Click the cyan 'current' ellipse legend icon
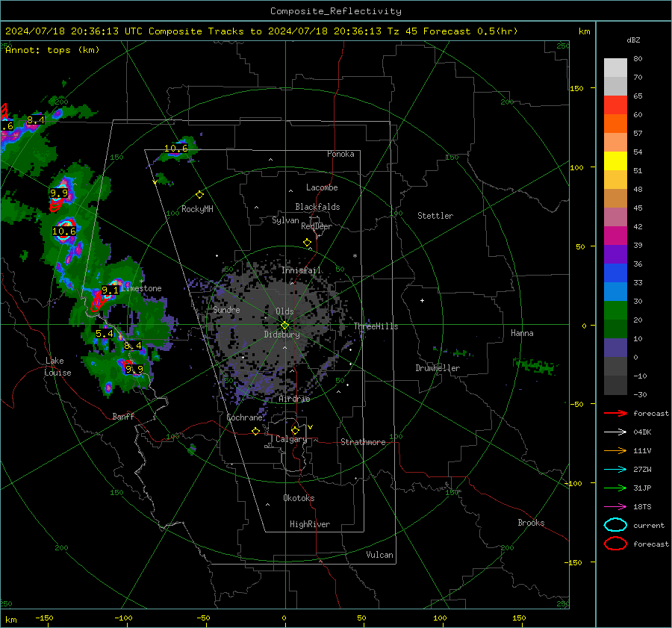 click(615, 525)
